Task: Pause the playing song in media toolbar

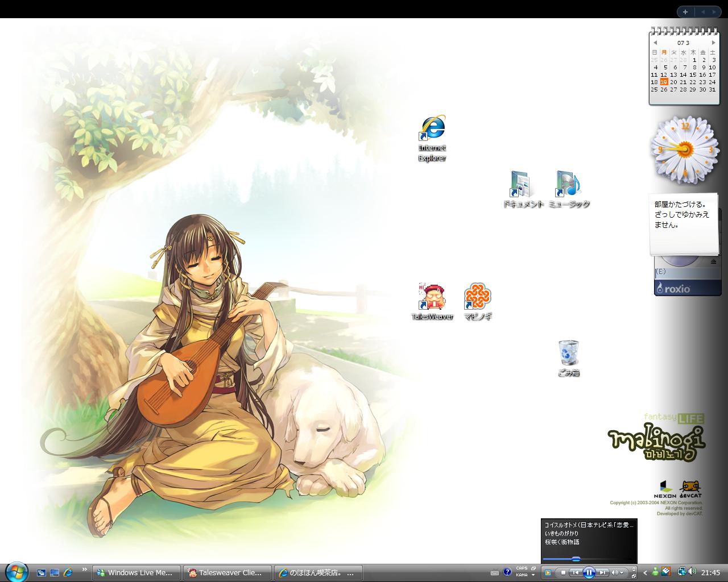Action: pos(589,572)
